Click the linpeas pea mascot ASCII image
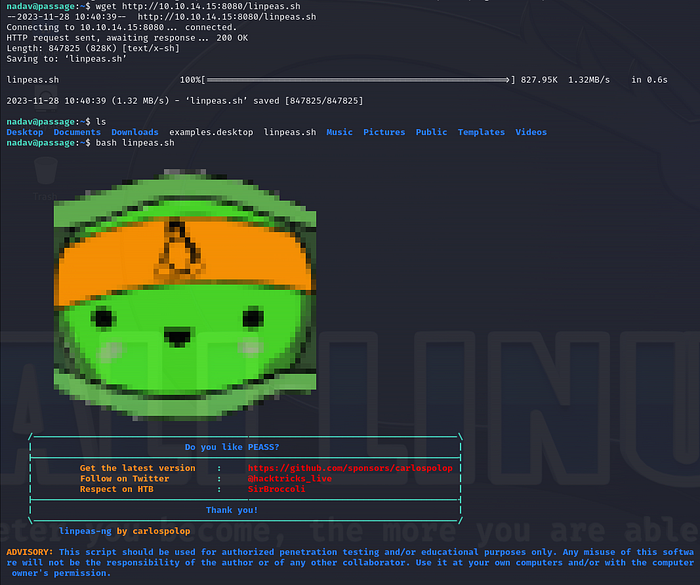This screenshot has width=700, height=585. 185,295
